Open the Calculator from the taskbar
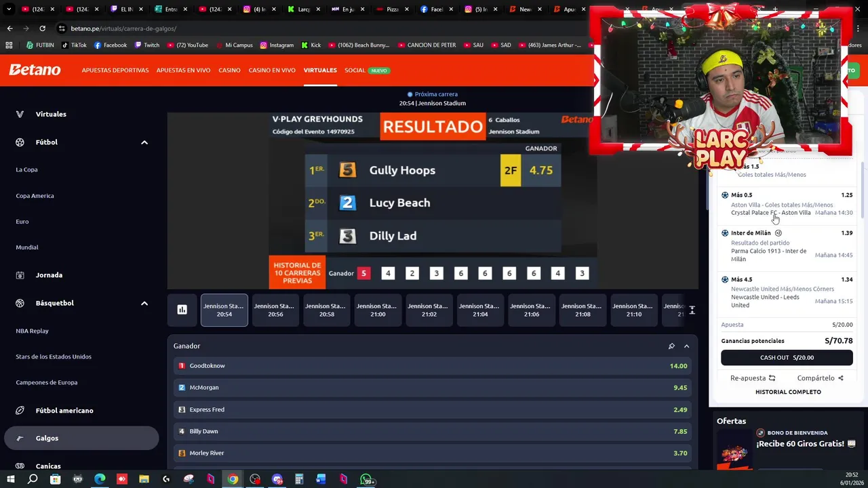Image resolution: width=868 pixels, height=488 pixels. click(298, 479)
